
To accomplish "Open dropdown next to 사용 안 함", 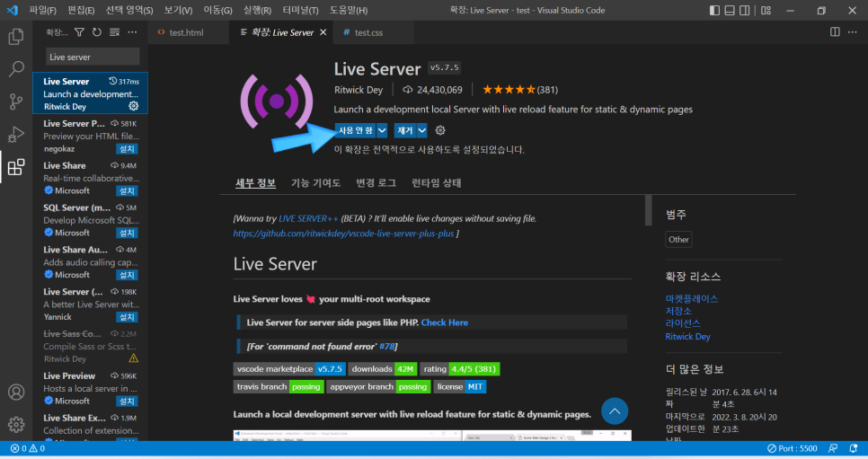I will 382,130.
